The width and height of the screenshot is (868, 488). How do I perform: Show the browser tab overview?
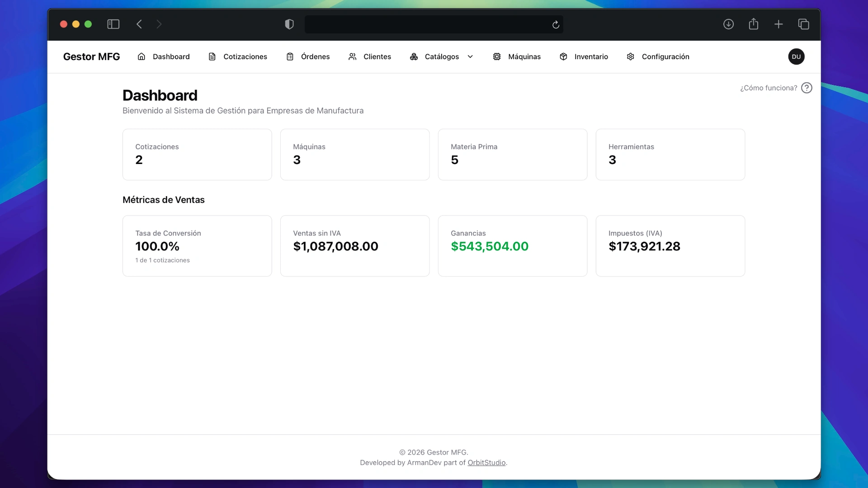point(803,24)
